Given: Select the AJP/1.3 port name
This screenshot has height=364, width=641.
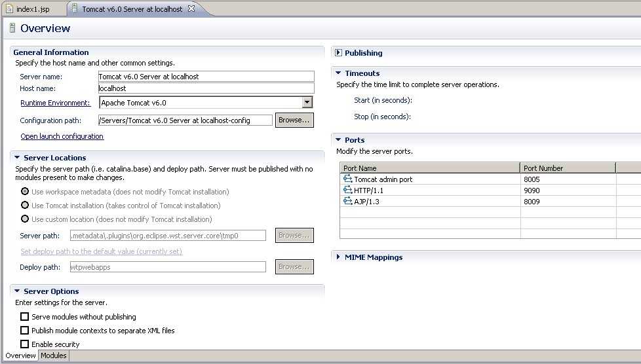Looking at the screenshot, I should pyautogui.click(x=366, y=202).
